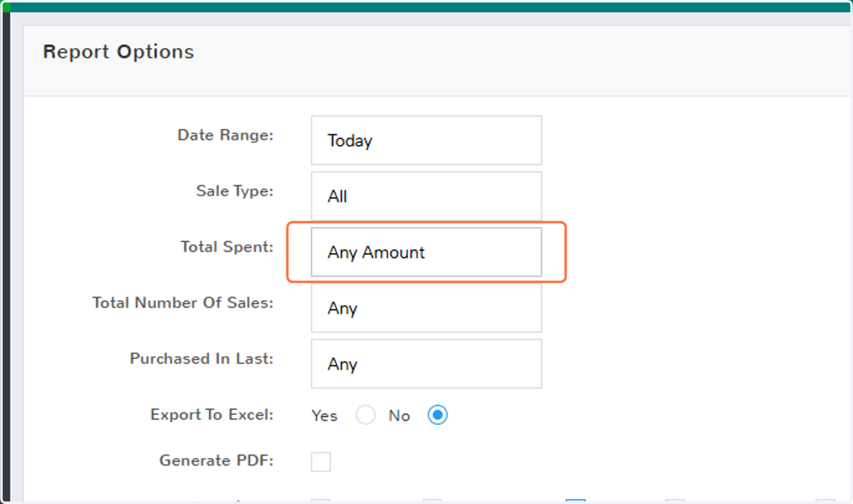853x504 pixels.
Task: Click the Date Range label
Action: coord(225,135)
